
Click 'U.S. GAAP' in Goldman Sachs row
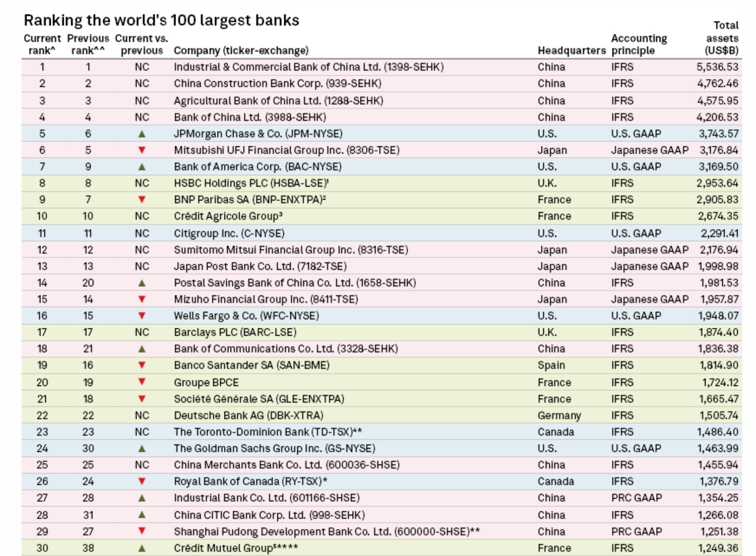(x=636, y=448)
